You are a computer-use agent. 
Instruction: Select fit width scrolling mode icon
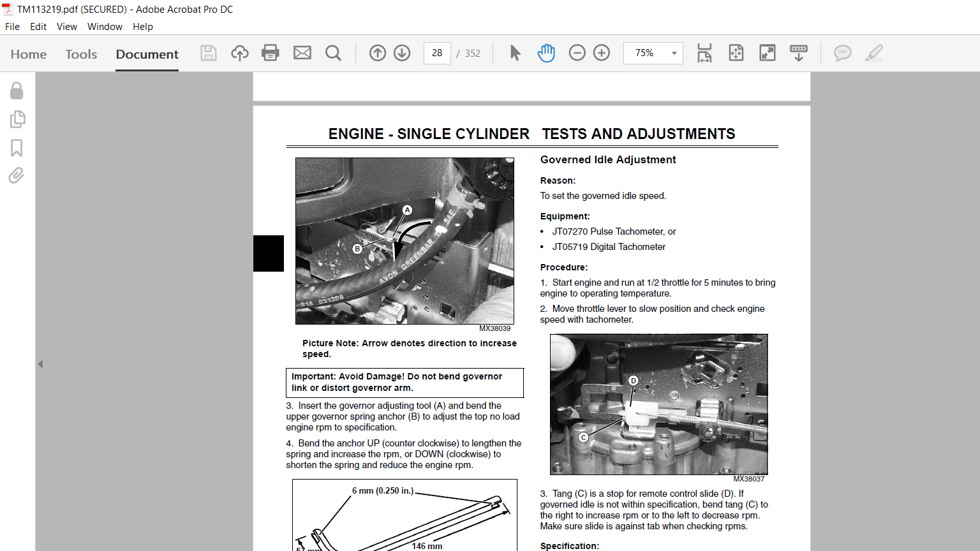click(704, 53)
